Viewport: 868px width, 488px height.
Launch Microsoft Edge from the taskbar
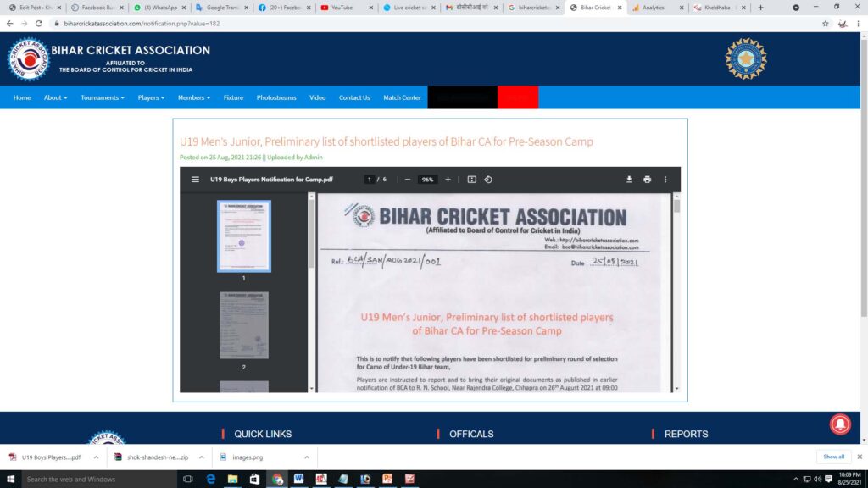pos(210,479)
